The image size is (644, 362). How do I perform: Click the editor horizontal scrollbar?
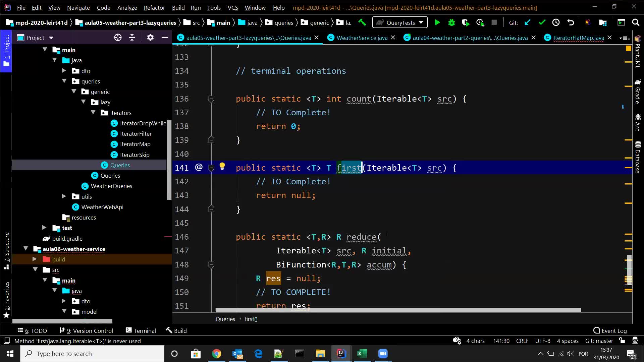398,310
